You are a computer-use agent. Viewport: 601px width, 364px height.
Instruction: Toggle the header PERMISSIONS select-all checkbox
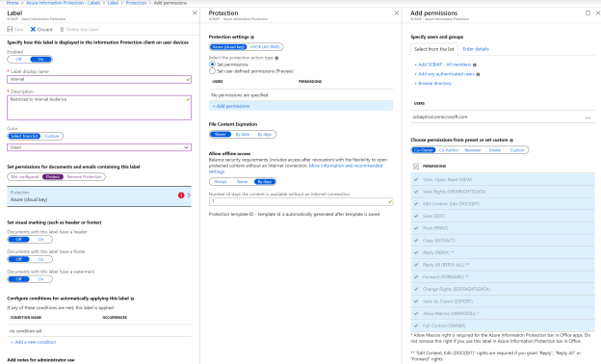point(416,167)
